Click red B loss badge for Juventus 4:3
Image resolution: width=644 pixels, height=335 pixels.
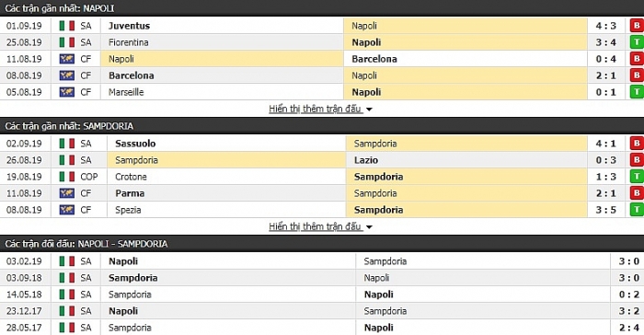click(637, 26)
